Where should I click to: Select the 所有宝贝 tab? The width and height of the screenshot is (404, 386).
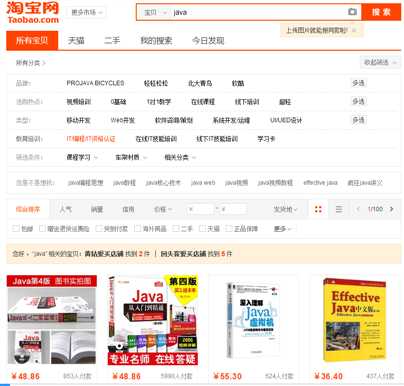coord(32,41)
